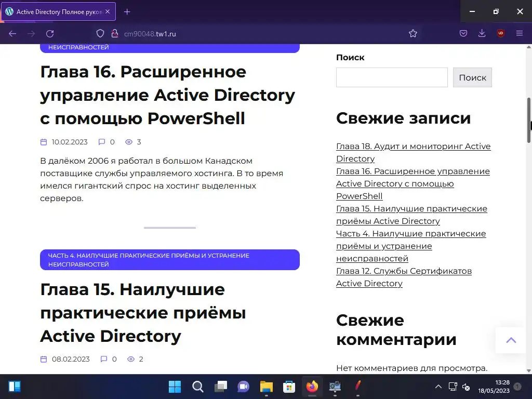532x399 pixels.
Task: Click the Поиск search text field
Action: 392,77
